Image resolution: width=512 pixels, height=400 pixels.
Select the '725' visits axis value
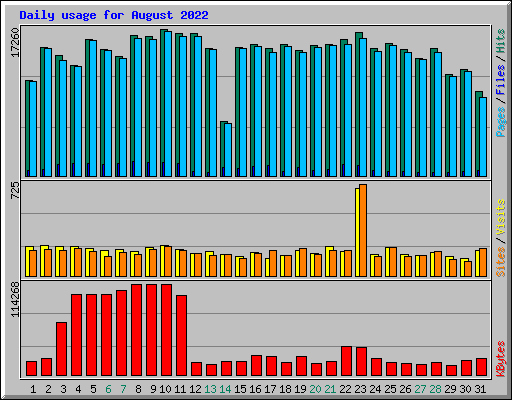[x=15, y=191]
